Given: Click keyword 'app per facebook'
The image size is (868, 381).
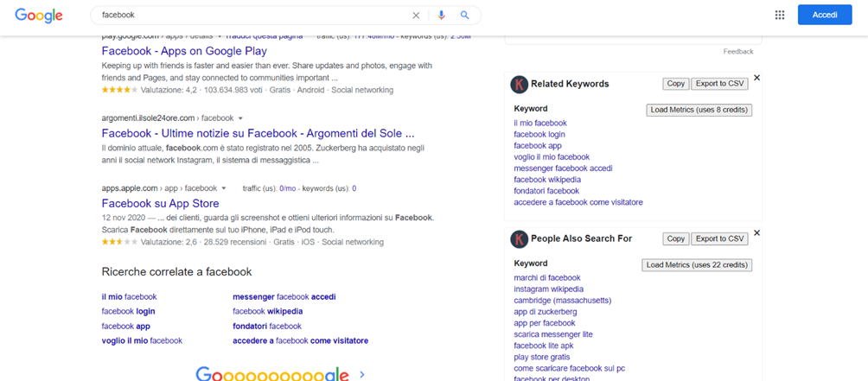Looking at the screenshot, I should pos(544,323).
